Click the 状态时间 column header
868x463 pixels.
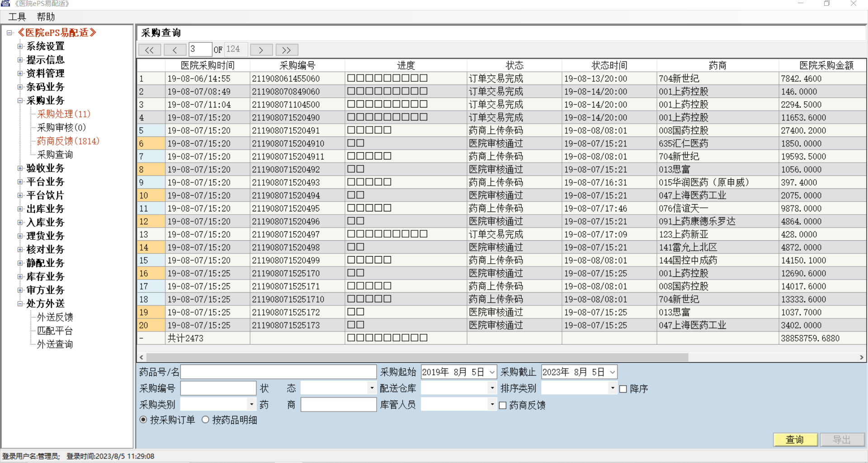(x=609, y=65)
